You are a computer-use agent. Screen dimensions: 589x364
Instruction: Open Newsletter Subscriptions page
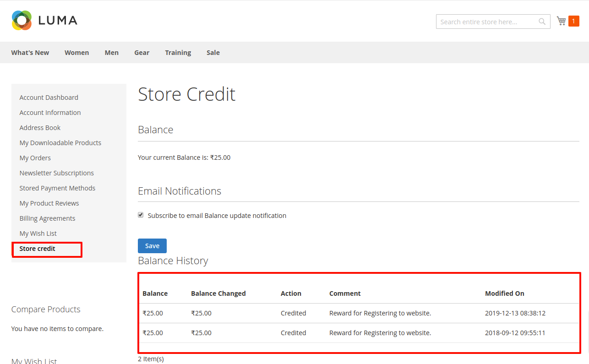click(56, 173)
